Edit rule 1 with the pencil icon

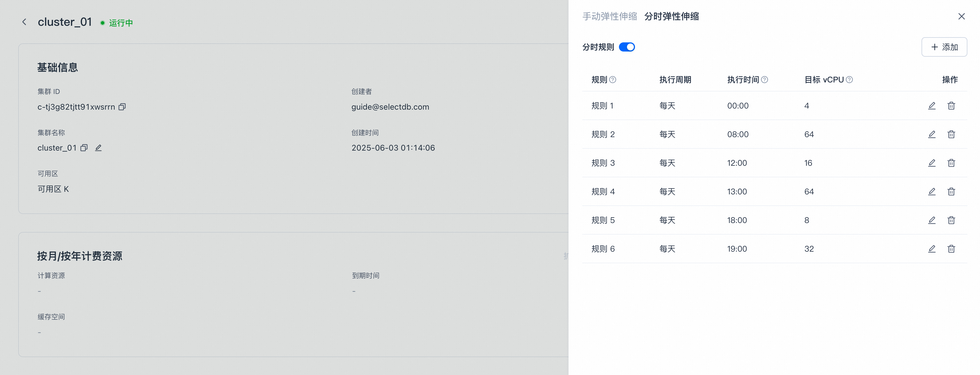(x=932, y=106)
